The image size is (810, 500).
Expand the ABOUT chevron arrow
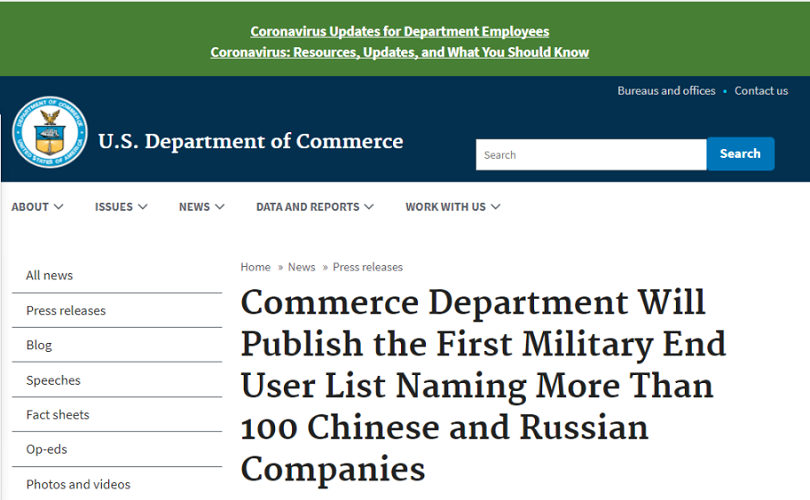58,207
